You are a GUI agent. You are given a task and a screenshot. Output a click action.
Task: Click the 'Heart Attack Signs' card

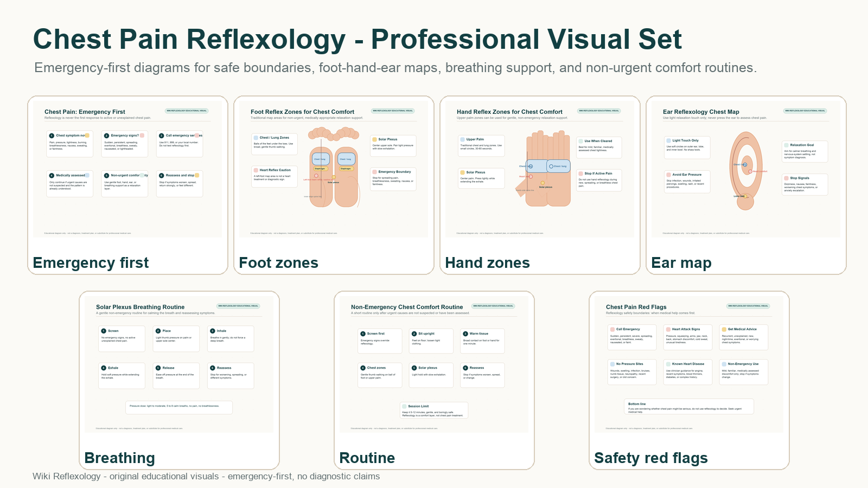point(688,337)
